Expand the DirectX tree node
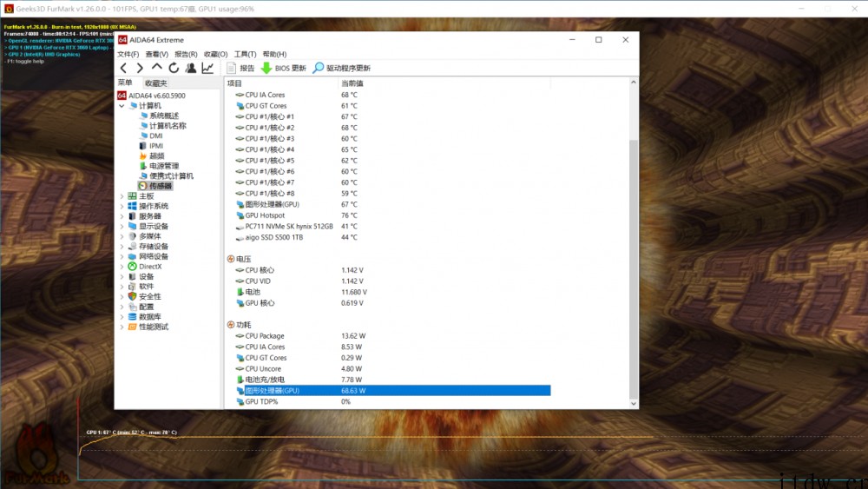 tap(122, 267)
